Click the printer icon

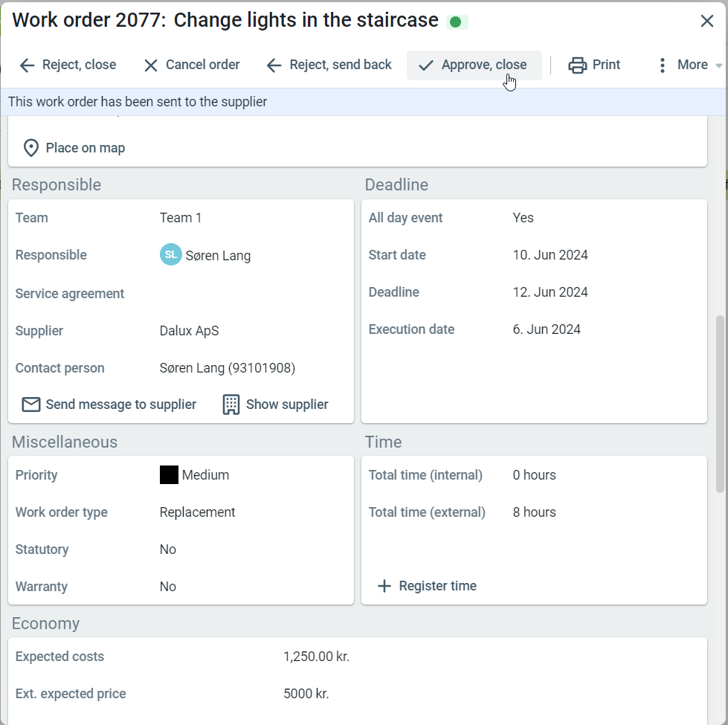[x=577, y=65]
